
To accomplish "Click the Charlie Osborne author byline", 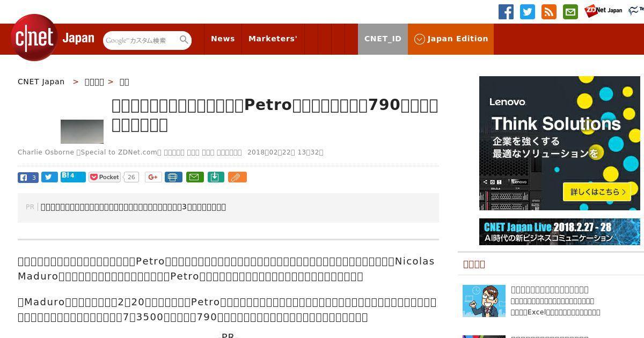I will tap(46, 152).
